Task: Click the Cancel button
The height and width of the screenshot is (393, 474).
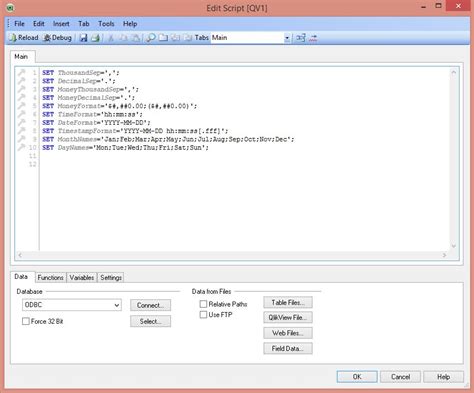Action: [x=400, y=377]
